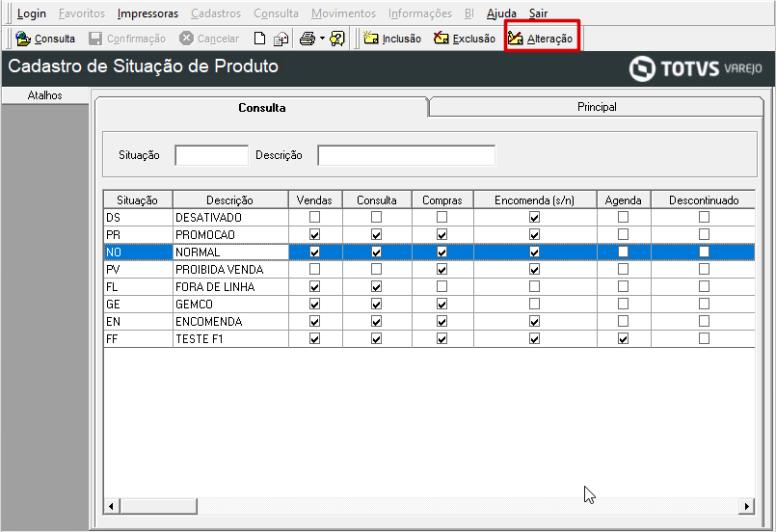This screenshot has height=532, width=776.
Task: Toggle Vendas checkbox for PROIBIDA VENDA
Action: tap(314, 269)
